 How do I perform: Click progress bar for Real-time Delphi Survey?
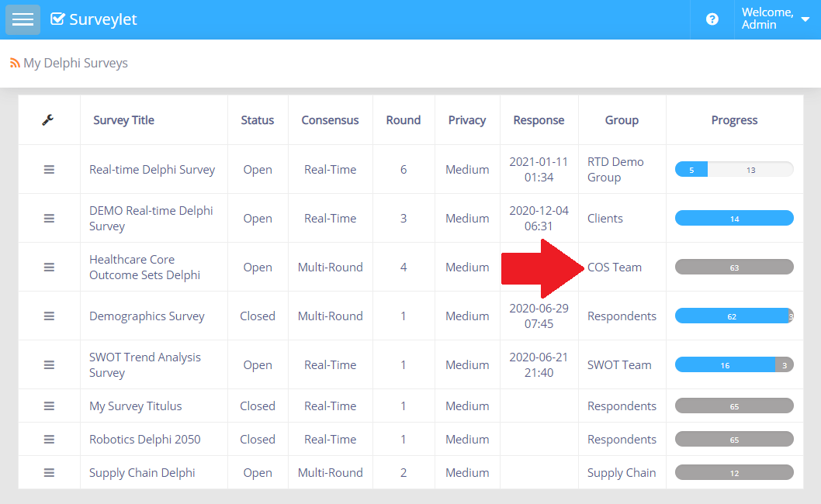tap(734, 170)
